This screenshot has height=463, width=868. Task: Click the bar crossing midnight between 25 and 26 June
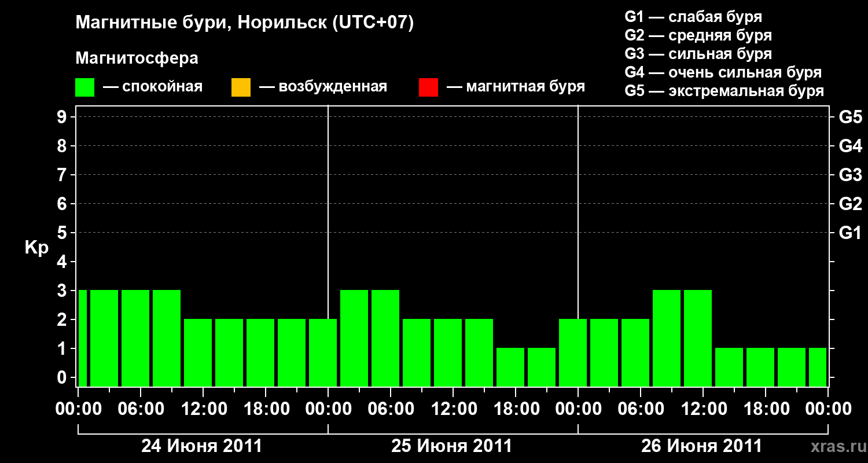tap(573, 352)
